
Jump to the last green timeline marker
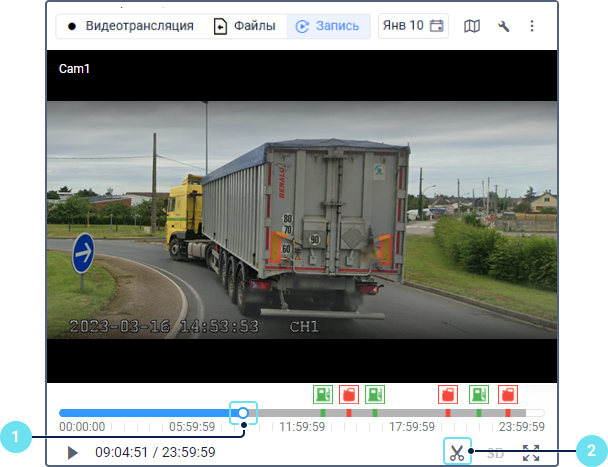(479, 413)
